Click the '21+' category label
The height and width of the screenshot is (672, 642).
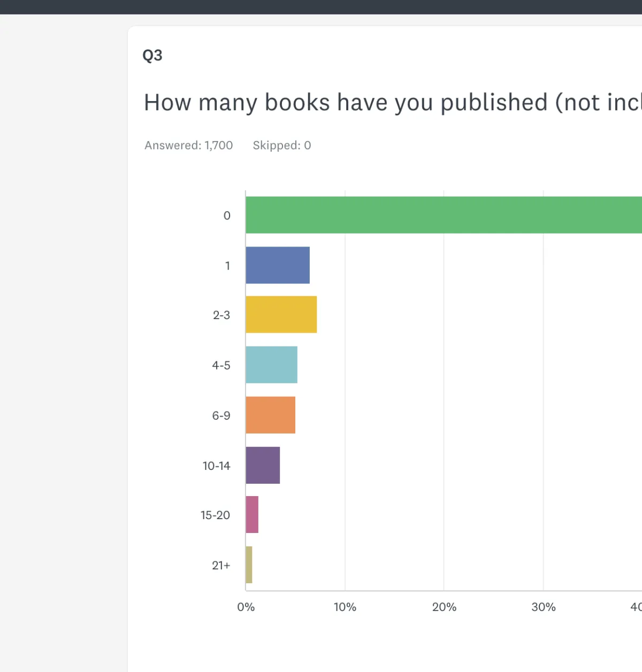click(221, 566)
